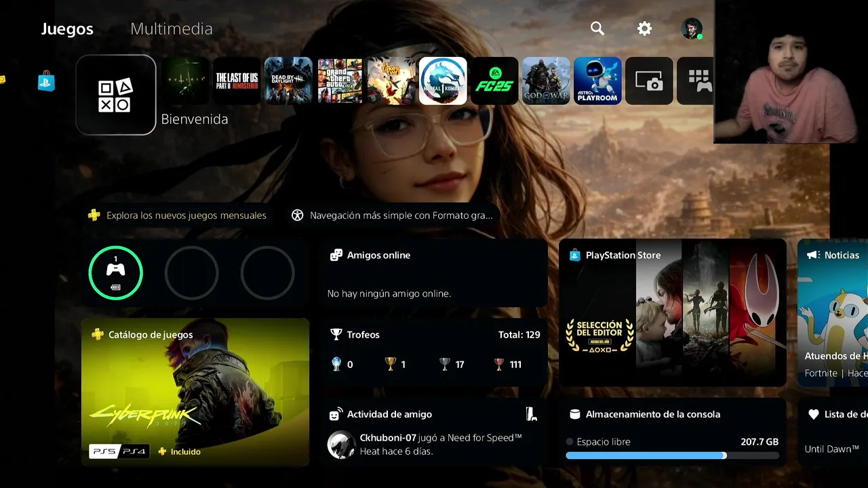Select the Until Dawn wishlist entry

(832, 449)
